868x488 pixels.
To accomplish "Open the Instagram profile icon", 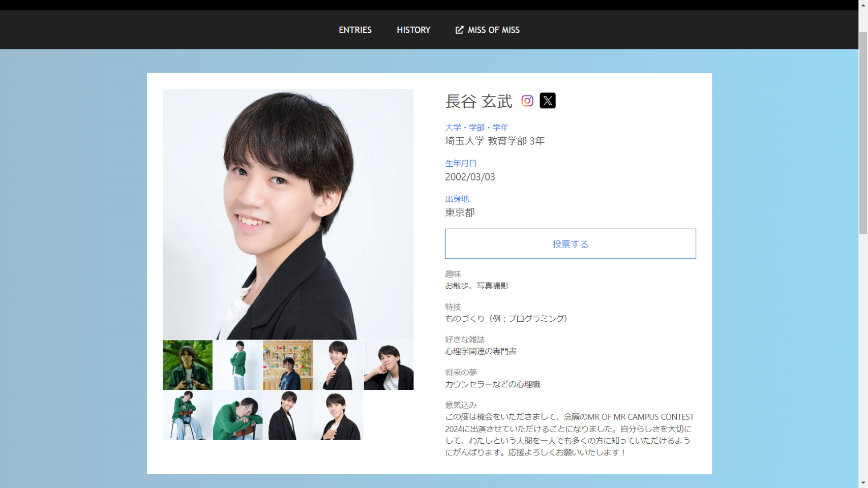I will pyautogui.click(x=527, y=101).
